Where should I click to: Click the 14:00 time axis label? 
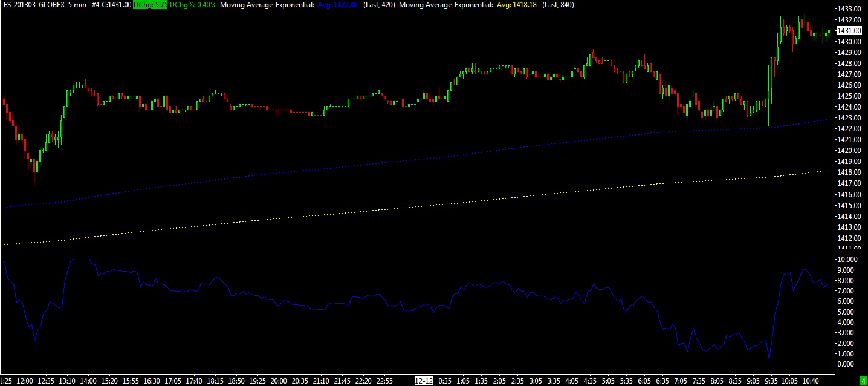click(x=88, y=381)
